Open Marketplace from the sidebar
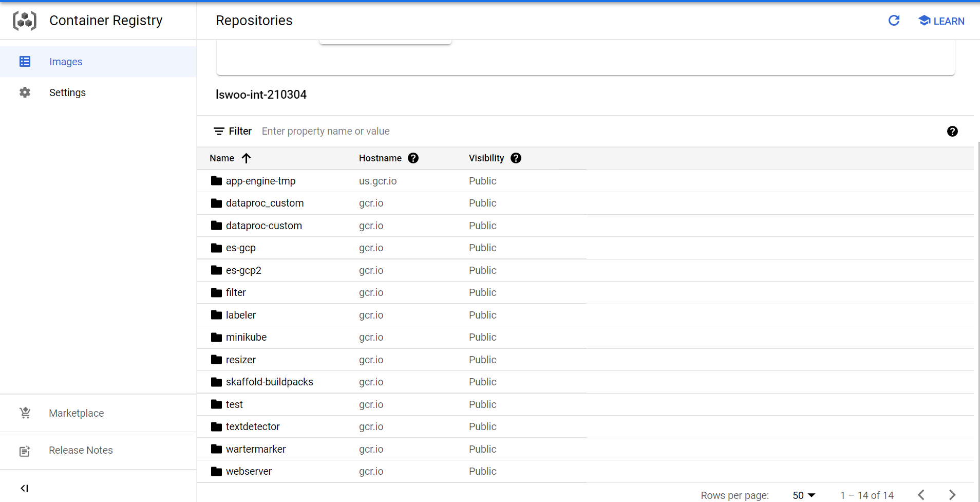 tap(98, 413)
